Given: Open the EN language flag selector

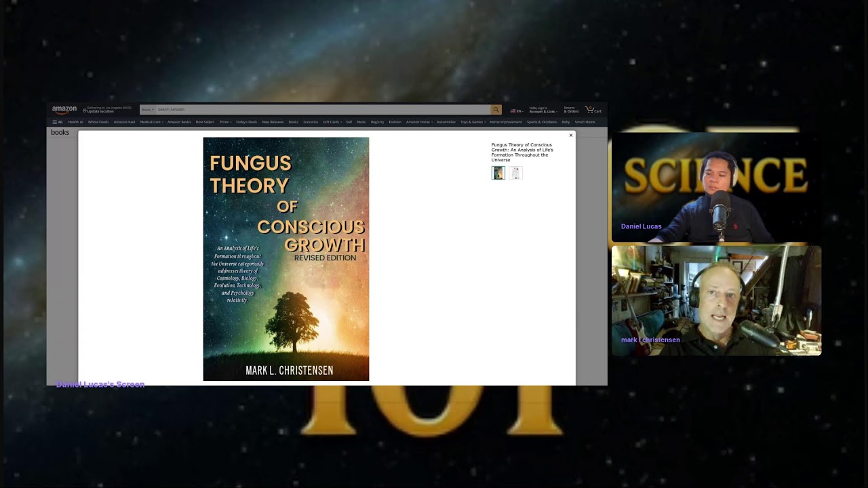Looking at the screenshot, I should click(x=517, y=111).
